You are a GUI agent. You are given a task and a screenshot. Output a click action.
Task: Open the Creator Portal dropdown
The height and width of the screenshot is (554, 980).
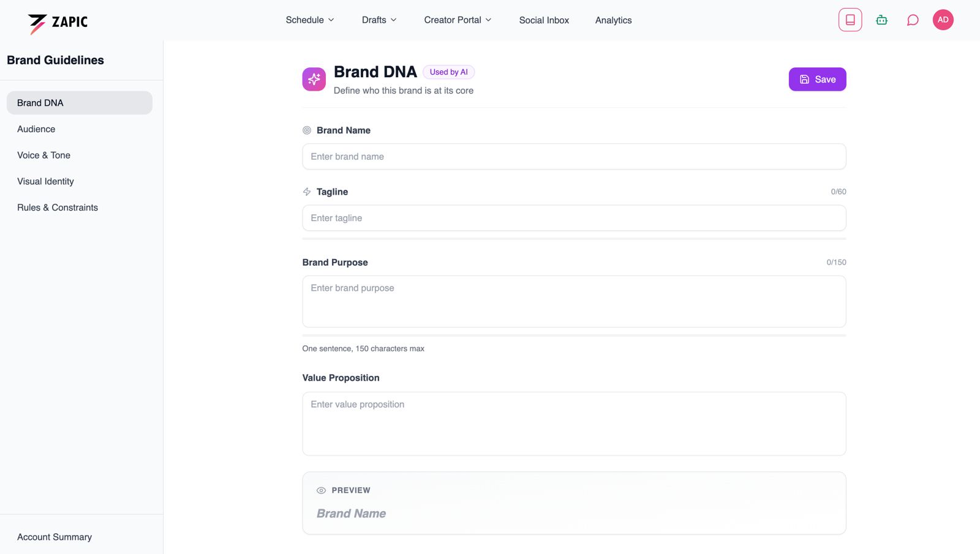[458, 20]
